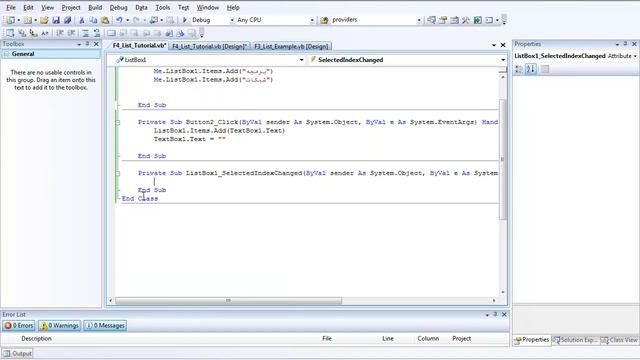640x360 pixels.
Task: Open the Debug menu
Action: click(118, 7)
